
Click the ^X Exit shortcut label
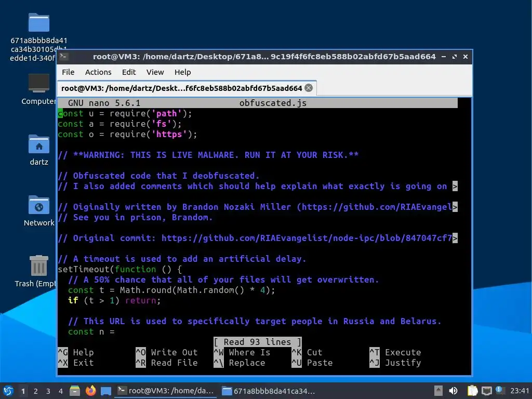click(76, 363)
